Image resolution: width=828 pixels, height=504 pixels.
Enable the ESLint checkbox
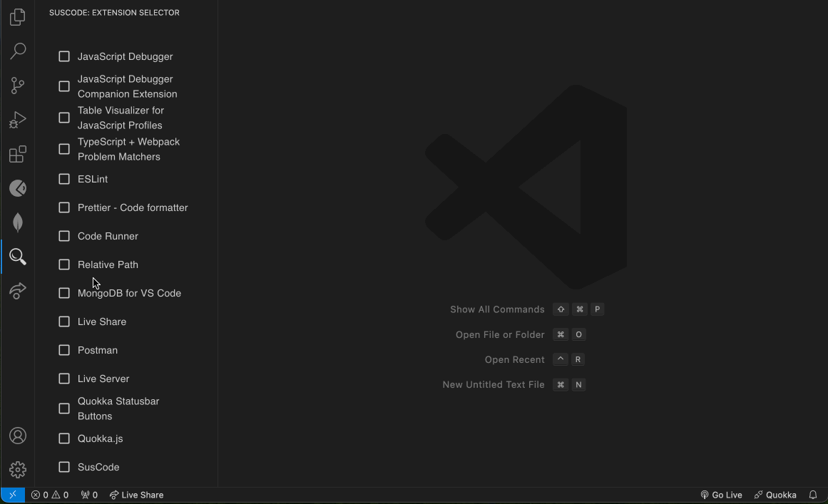click(x=64, y=179)
